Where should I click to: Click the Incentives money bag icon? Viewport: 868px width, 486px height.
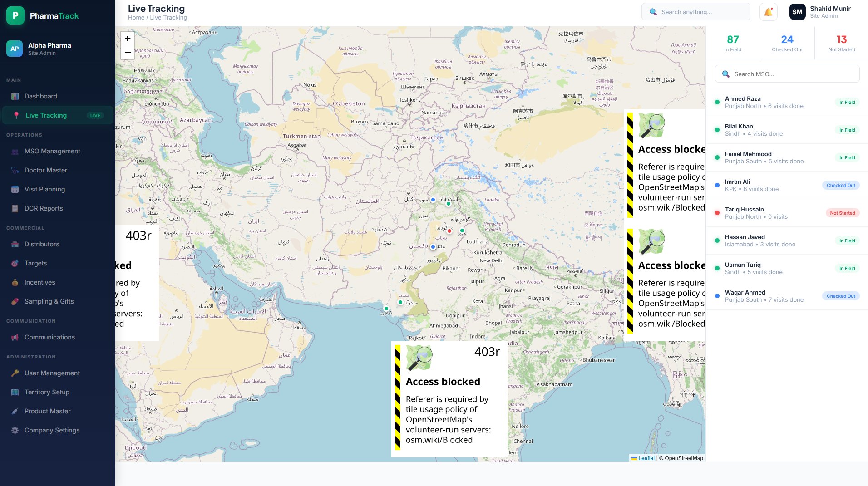(x=15, y=282)
